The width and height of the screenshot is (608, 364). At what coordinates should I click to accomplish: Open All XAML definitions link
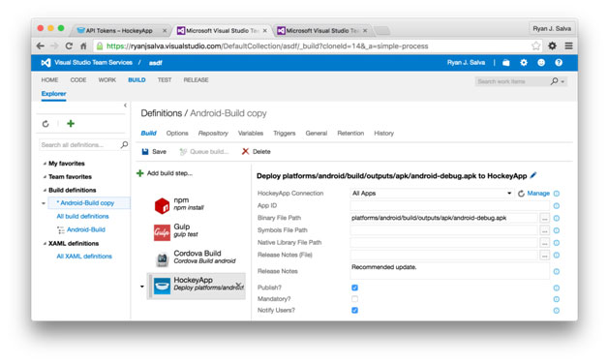tap(84, 257)
